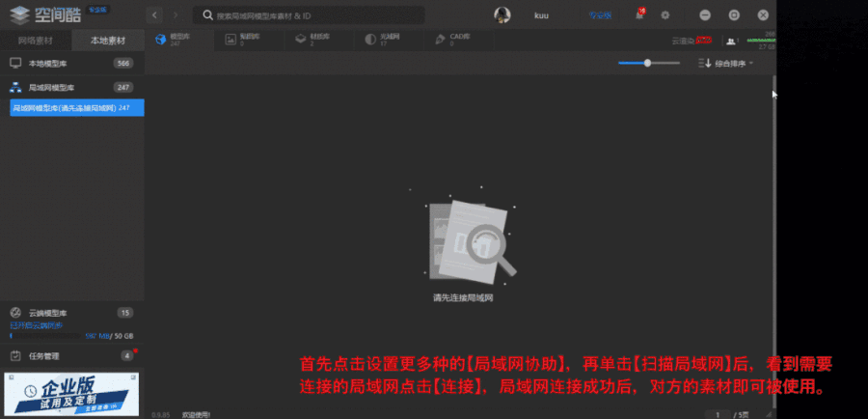Click the 请先连接局域网 message text
This screenshot has height=419, width=868.
coord(463,297)
